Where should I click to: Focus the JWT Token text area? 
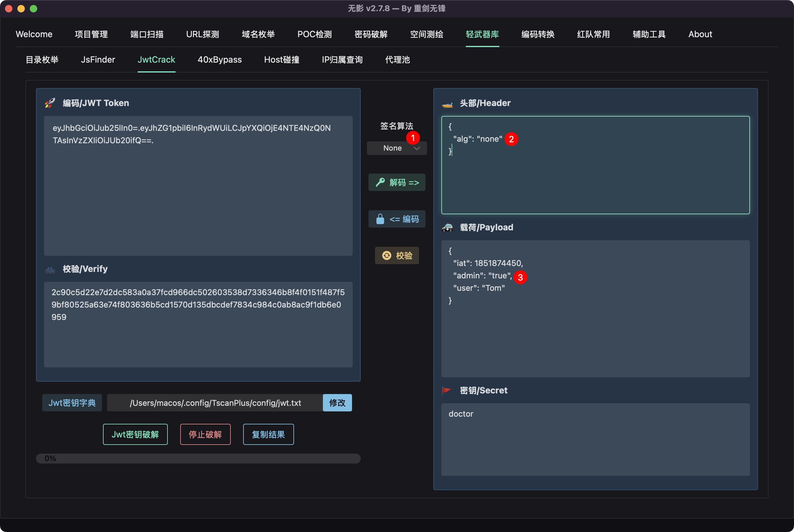click(198, 186)
